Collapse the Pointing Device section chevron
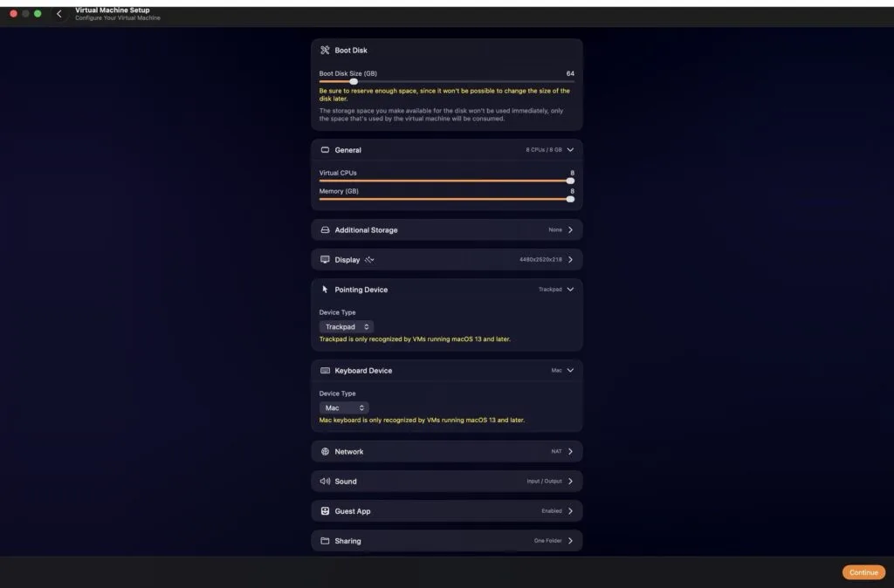894x588 pixels. pyautogui.click(x=570, y=290)
